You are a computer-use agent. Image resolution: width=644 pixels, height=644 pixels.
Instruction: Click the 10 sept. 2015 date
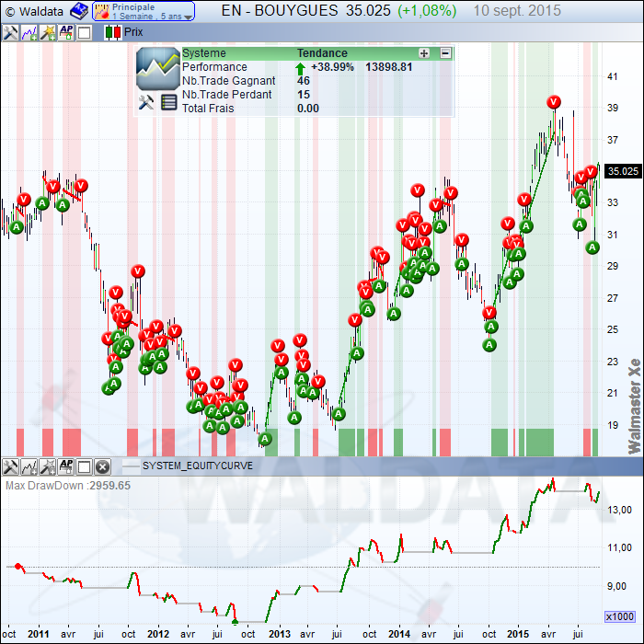[517, 11]
